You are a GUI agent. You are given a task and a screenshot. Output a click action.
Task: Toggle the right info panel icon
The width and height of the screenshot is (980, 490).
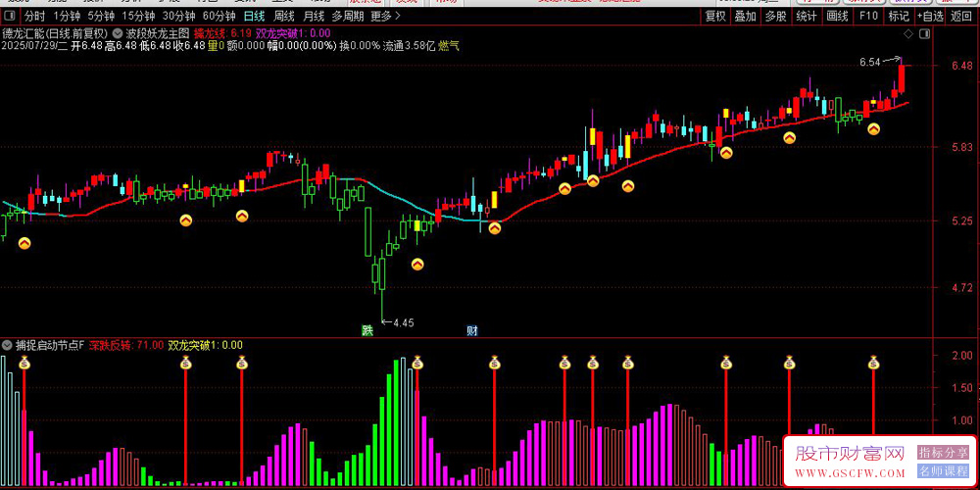(922, 33)
